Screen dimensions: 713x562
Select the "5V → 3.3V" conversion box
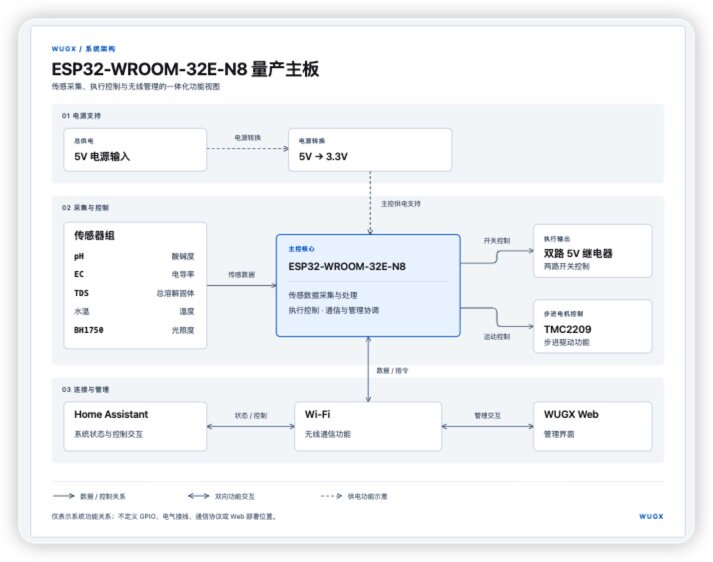point(370,150)
